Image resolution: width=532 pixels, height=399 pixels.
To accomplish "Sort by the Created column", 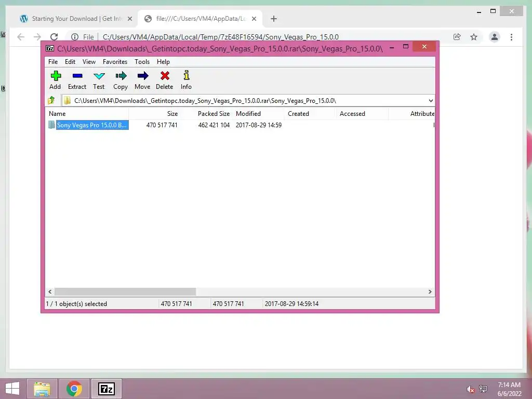I will [x=311, y=114].
